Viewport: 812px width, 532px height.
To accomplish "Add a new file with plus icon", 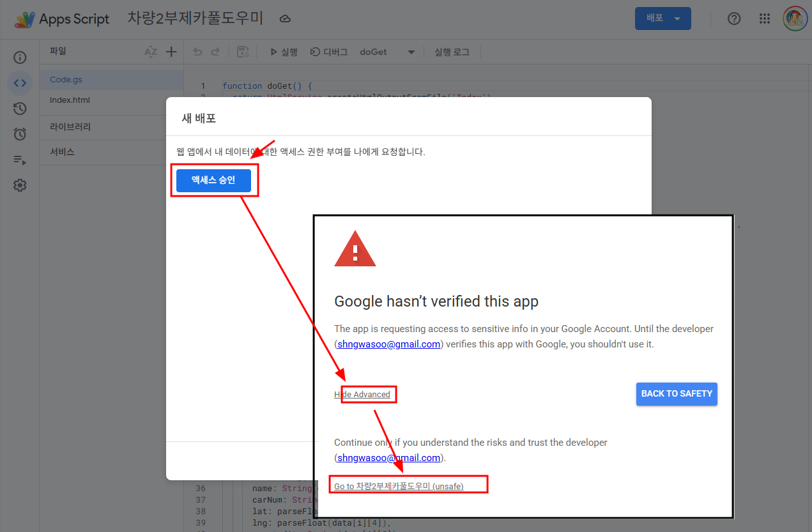I will tap(171, 52).
